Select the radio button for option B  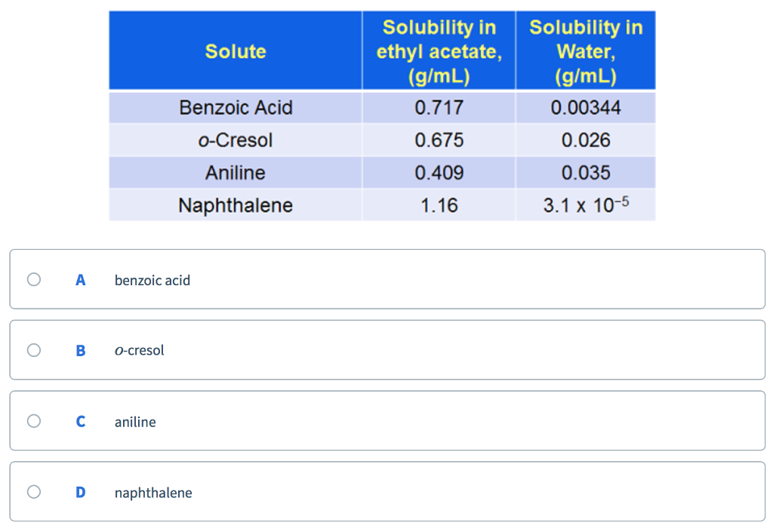click(33, 350)
